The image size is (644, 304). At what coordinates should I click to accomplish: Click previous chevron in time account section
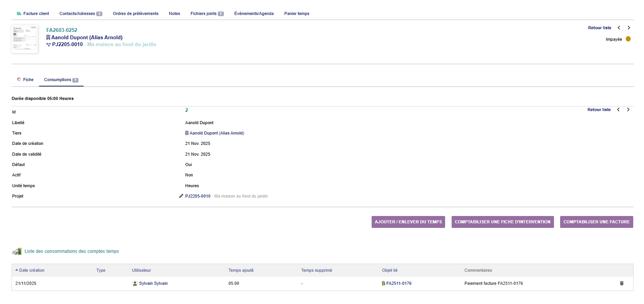tap(618, 110)
